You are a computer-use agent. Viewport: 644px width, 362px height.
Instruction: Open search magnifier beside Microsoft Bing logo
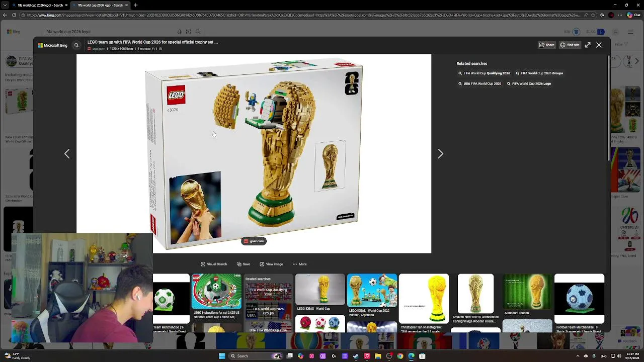tap(76, 45)
